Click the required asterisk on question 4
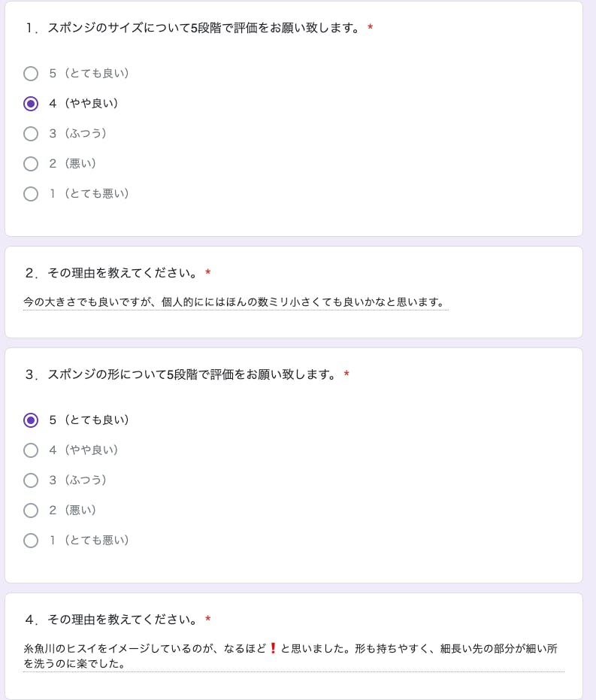 207,620
